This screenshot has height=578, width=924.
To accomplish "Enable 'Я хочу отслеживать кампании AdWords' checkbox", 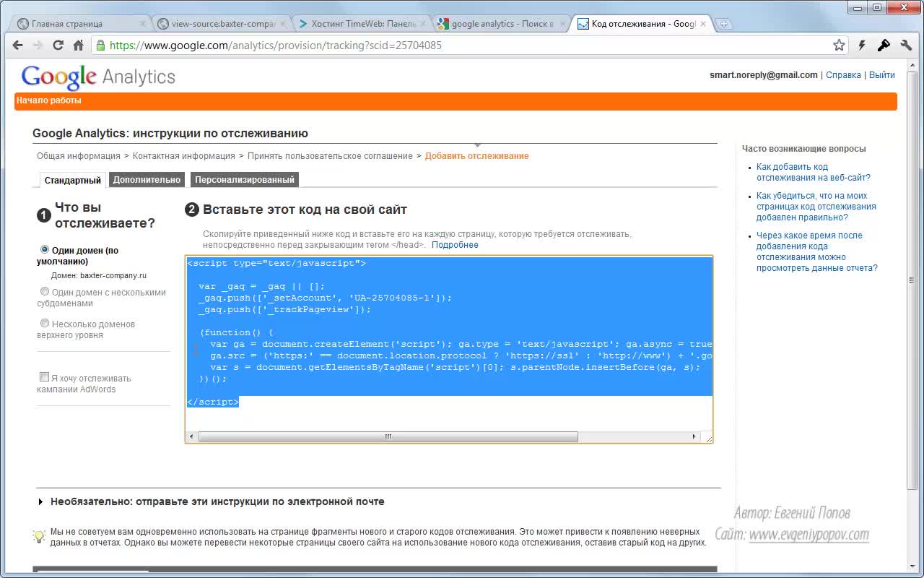I will point(44,377).
